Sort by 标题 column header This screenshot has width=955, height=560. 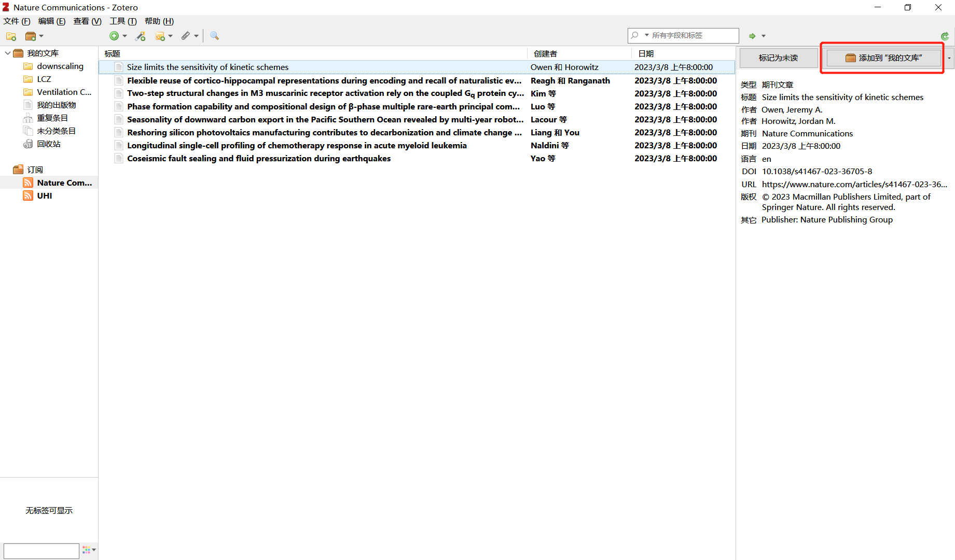313,54
